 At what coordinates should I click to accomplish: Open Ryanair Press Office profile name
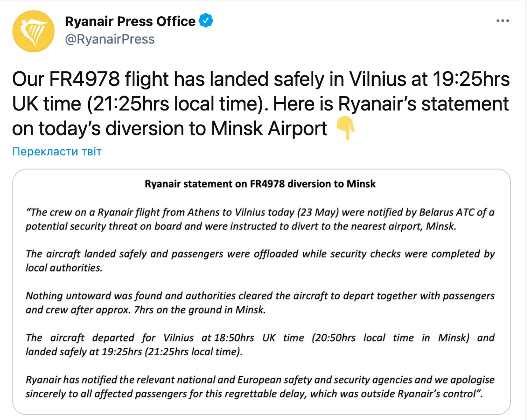(130, 21)
